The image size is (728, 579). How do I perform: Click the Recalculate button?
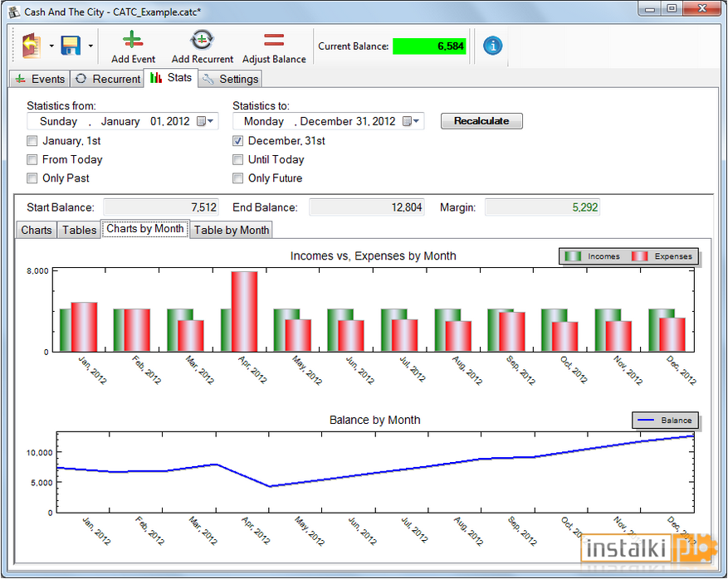click(481, 121)
